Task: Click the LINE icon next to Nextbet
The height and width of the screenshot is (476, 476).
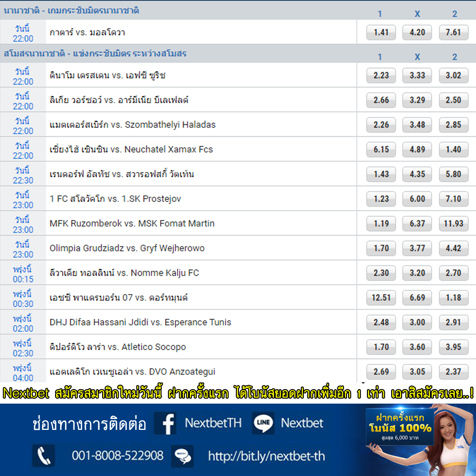Action: coord(263,423)
